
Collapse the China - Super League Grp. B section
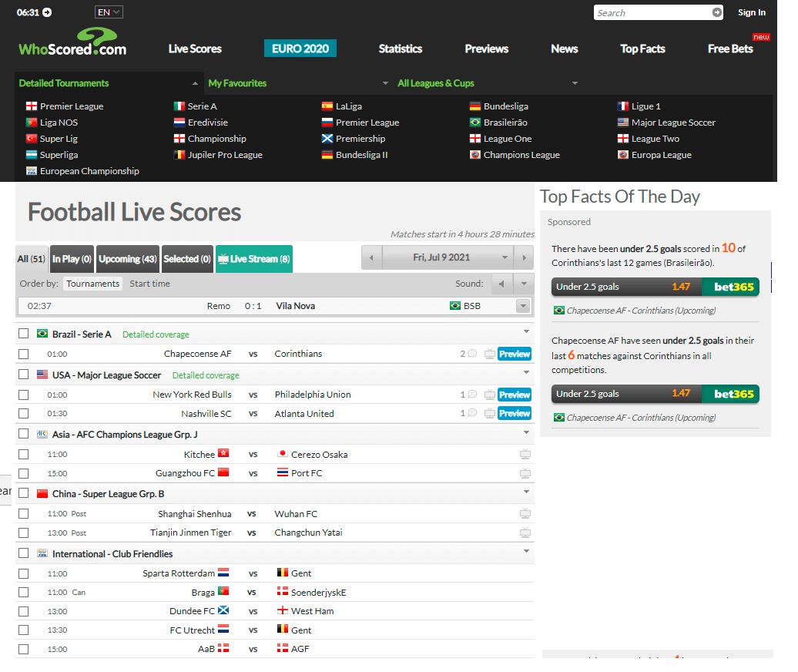pos(526,492)
